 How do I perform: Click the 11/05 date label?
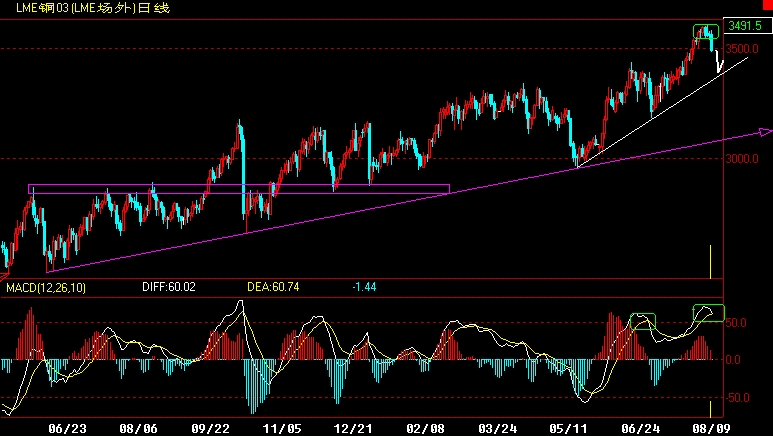(282, 429)
